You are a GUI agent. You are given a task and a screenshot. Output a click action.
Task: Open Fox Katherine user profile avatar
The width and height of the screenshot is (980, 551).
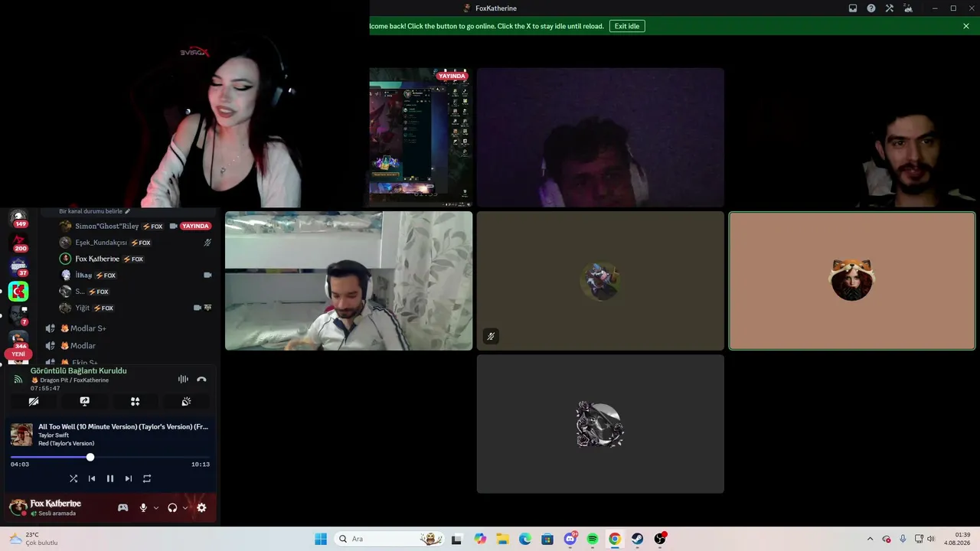click(x=18, y=507)
